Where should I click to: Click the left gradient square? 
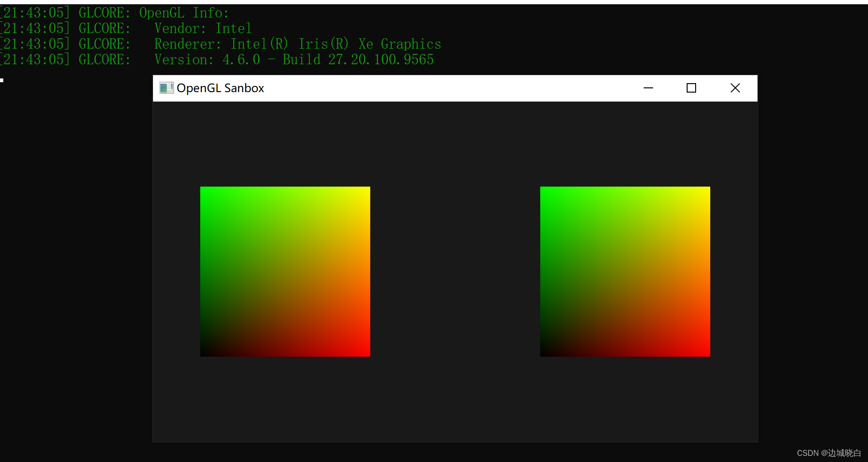285,272
